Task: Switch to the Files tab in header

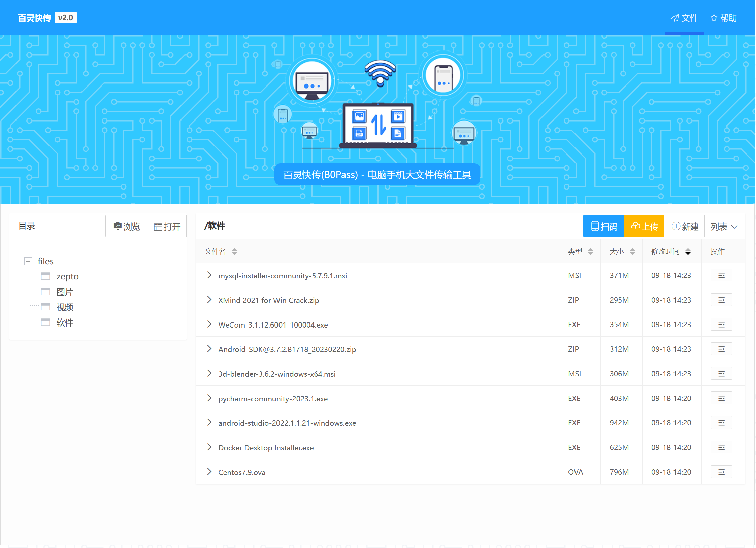Action: pos(684,18)
